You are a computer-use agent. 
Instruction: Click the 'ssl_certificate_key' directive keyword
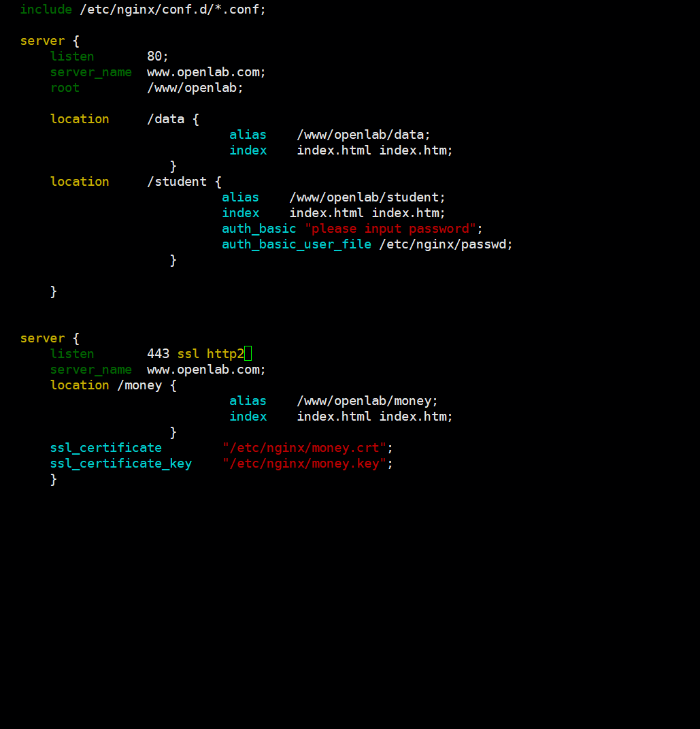(121, 464)
